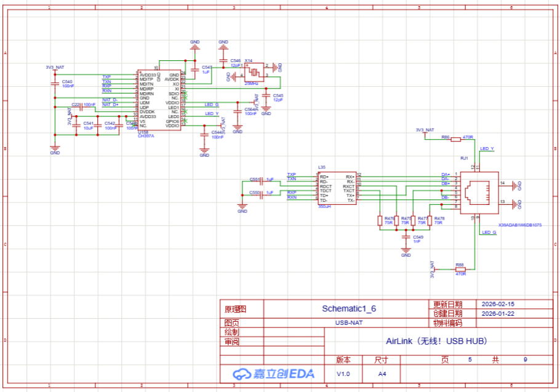Screen dimensions: 560x392
Task: Select capacitor C550 1uF
Action: (x=262, y=195)
